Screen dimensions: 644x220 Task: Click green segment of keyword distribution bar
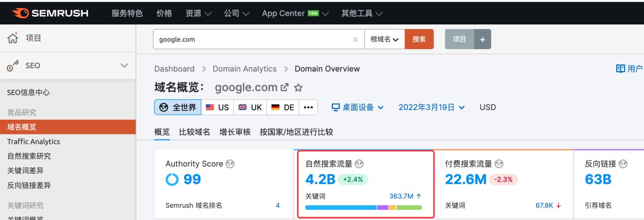point(409,207)
